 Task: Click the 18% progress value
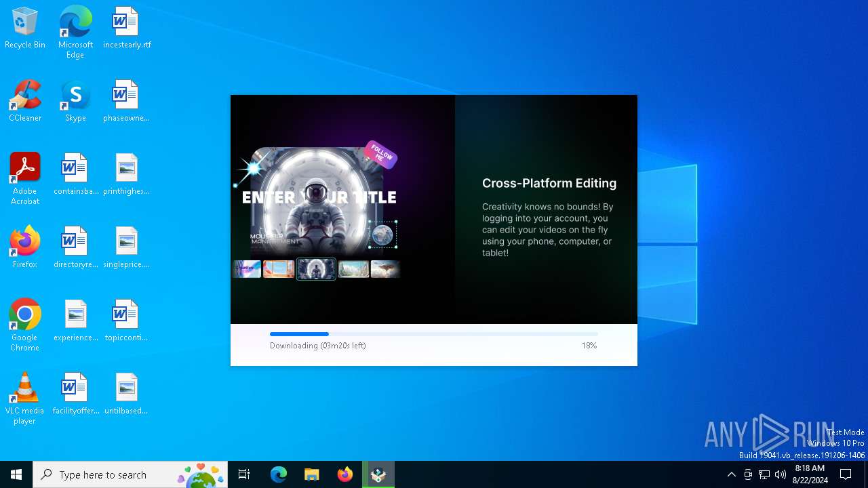589,346
